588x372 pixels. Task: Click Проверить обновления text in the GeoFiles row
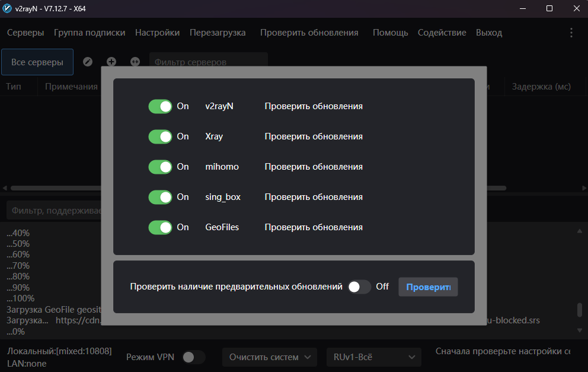[x=314, y=227]
